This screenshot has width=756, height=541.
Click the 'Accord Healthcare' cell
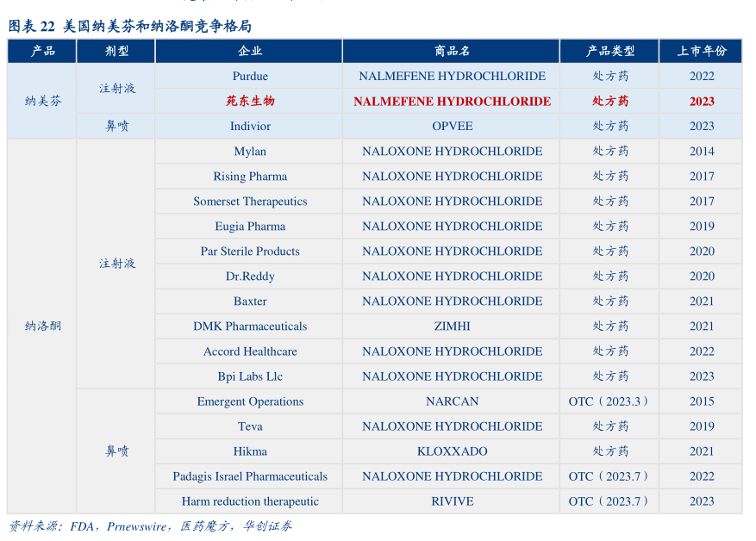coord(250,351)
